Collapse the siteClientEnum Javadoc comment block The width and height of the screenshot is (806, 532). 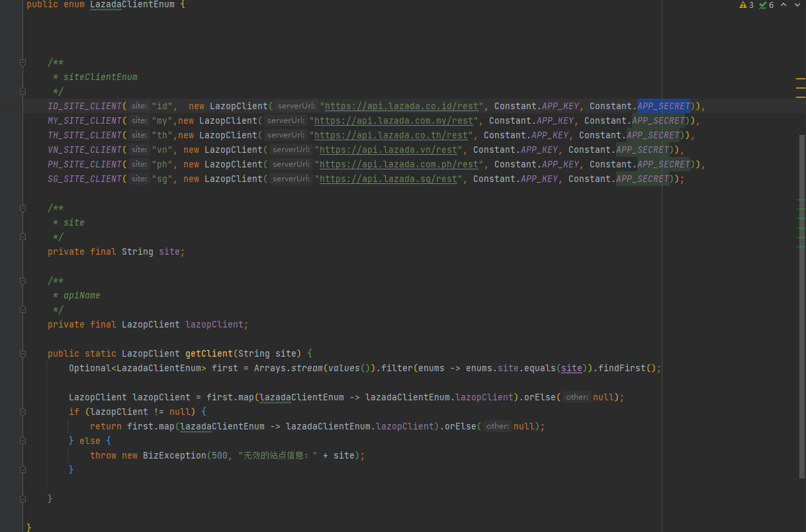(x=23, y=63)
